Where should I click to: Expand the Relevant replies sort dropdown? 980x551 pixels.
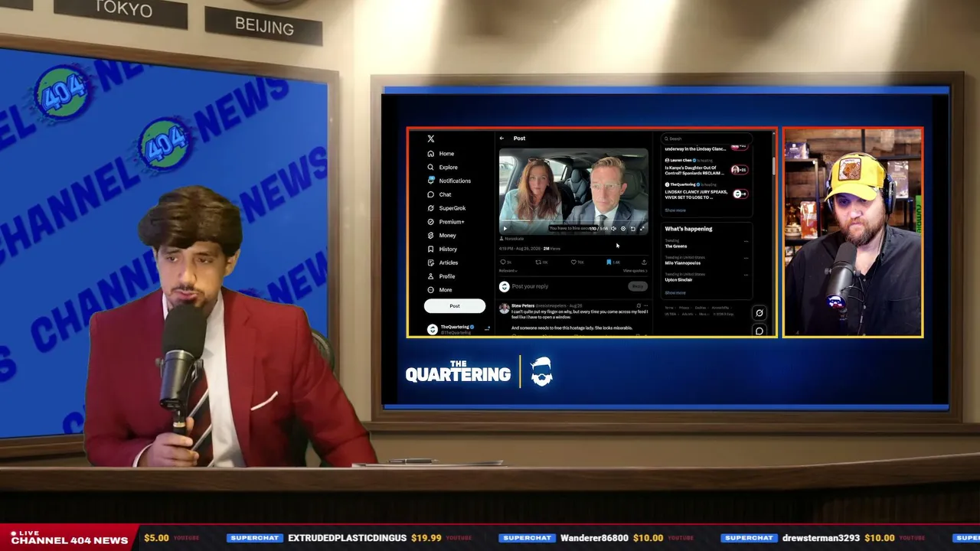click(508, 271)
